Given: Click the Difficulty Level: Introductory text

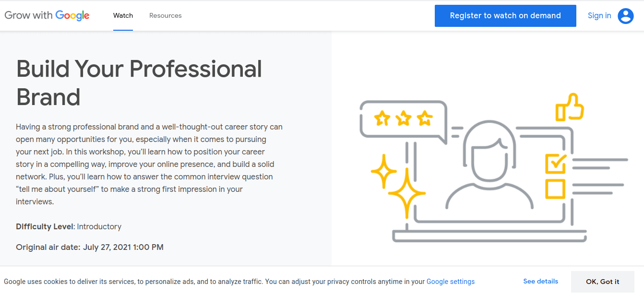Looking at the screenshot, I should tap(69, 226).
